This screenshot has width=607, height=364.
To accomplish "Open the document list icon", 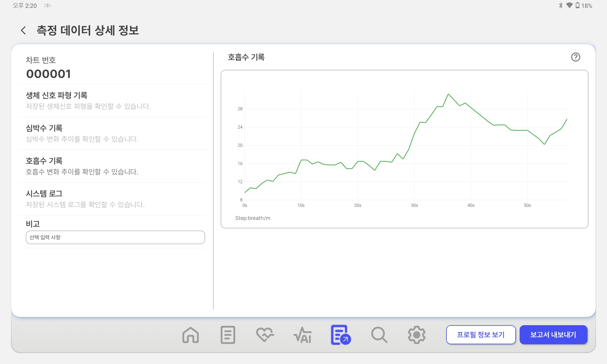I will point(228,335).
